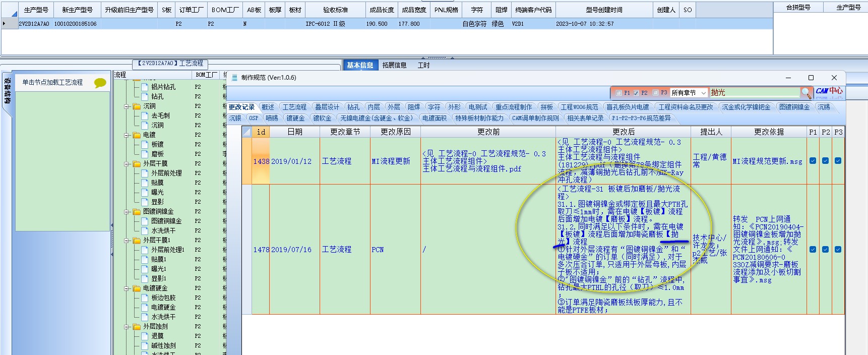The width and height of the screenshot is (868, 355).
Task: Click the row indicator arrow of first grid row
Action: 4,24
